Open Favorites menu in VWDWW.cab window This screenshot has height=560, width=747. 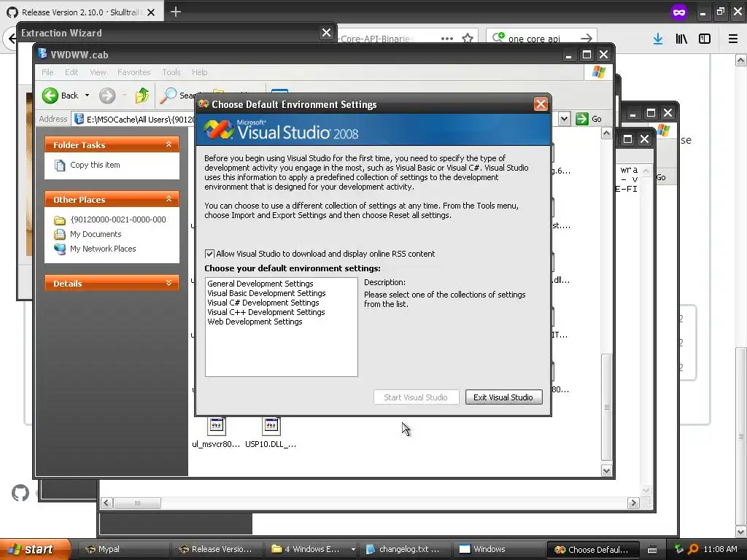point(134,72)
